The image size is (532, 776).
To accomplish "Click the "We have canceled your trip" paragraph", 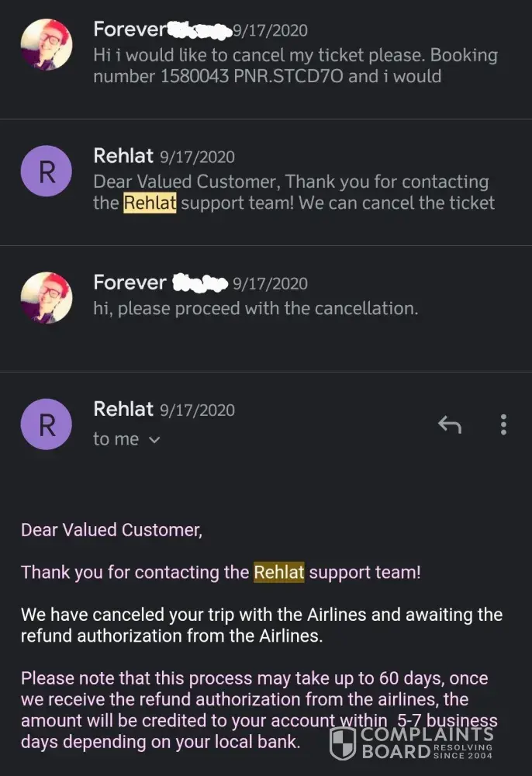I will click(x=261, y=625).
